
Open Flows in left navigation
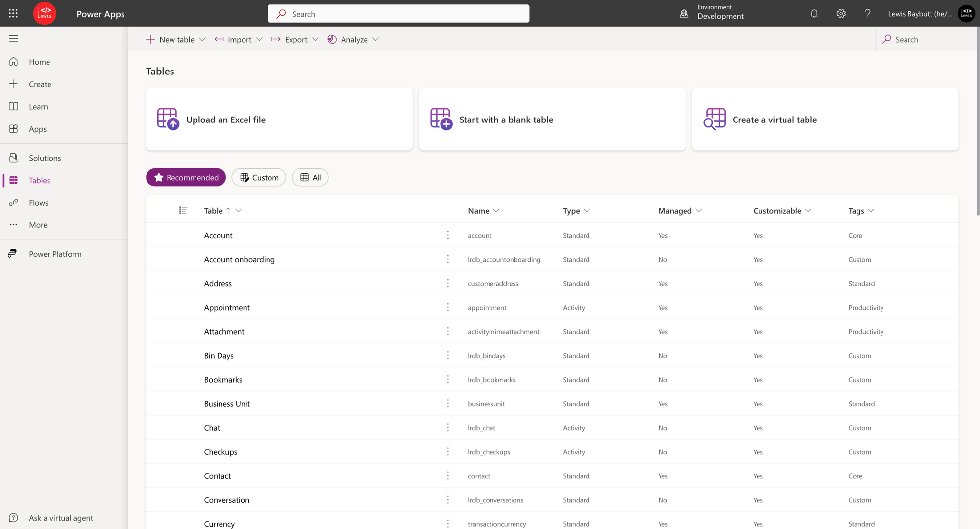point(38,203)
